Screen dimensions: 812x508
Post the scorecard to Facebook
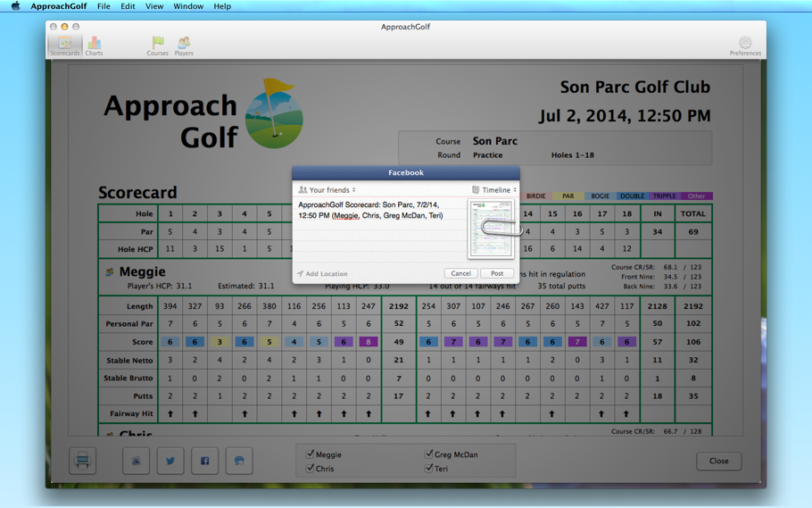pos(497,273)
